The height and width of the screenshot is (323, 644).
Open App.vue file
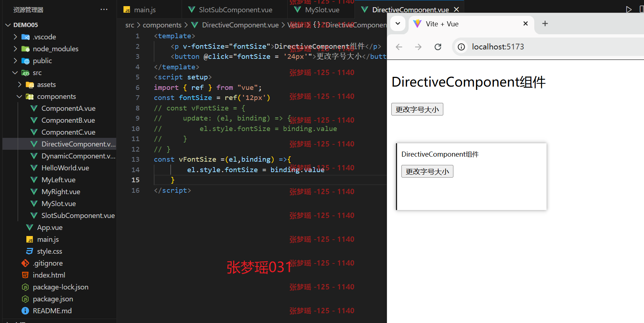[50, 227]
